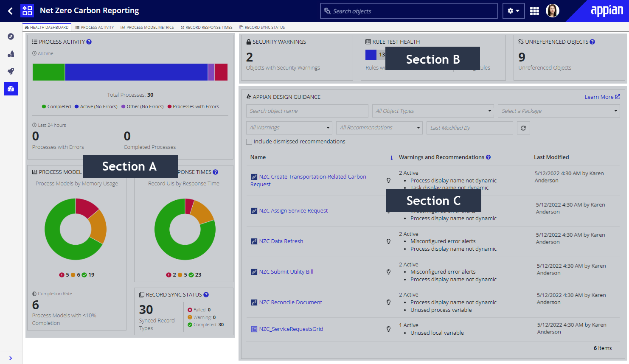This screenshot has height=364, width=629.
Task: Expand the sidebar with bottom chevron
Action: (x=11, y=358)
